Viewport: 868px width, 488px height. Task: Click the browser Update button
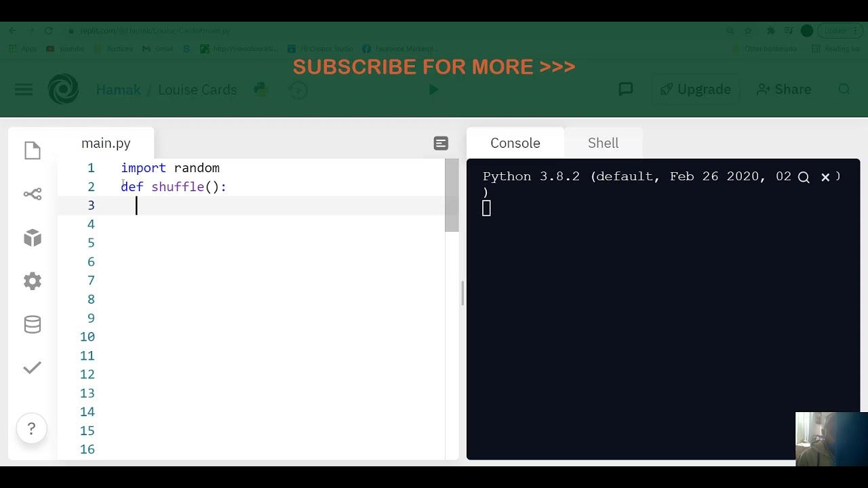[x=840, y=30]
